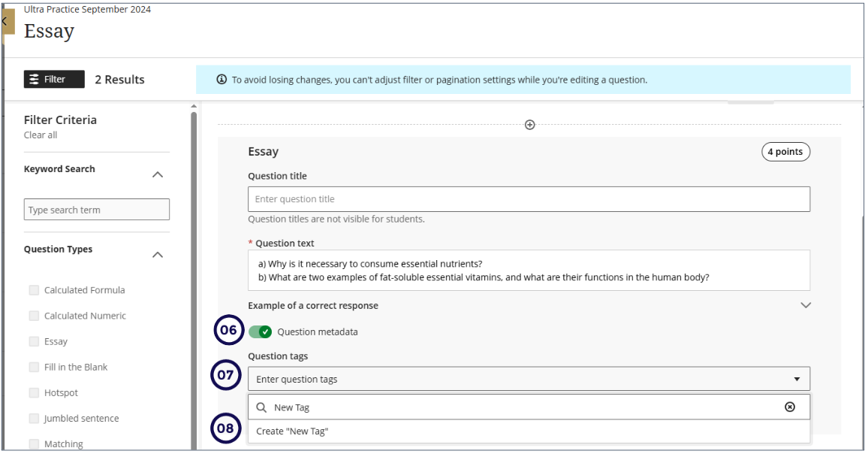The width and height of the screenshot is (868, 454).
Task: Open the Filter button
Action: [x=54, y=80]
